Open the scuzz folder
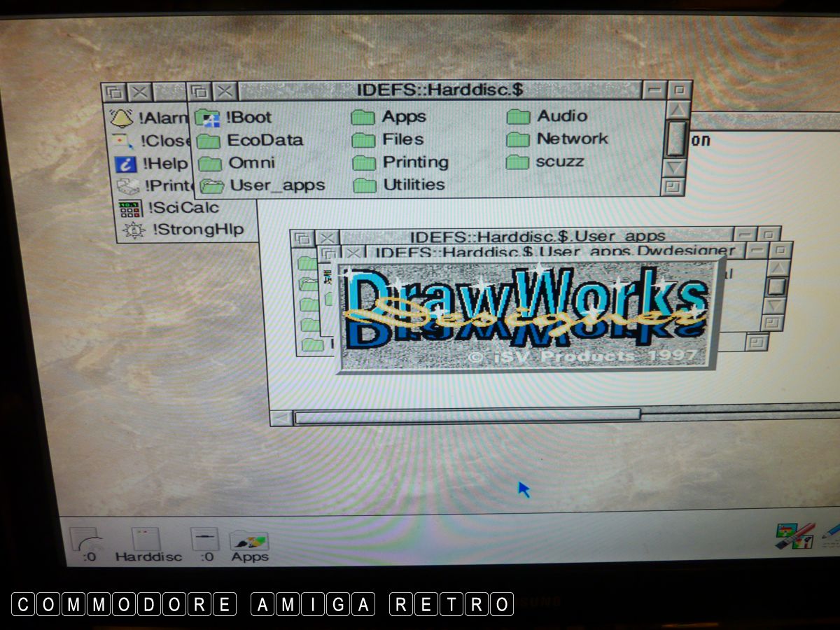The width and height of the screenshot is (840, 630). pyautogui.click(x=517, y=162)
